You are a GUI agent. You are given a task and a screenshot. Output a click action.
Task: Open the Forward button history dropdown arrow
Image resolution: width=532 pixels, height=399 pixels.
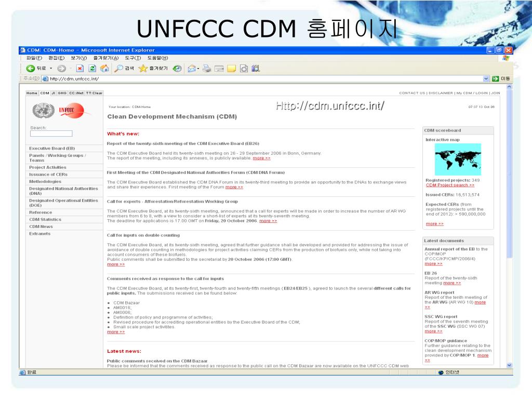pos(71,69)
